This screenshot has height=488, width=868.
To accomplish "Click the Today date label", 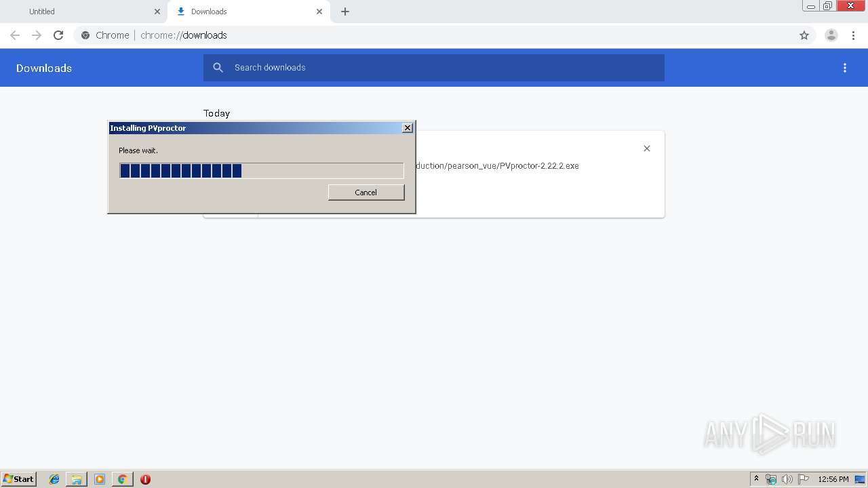I will (217, 113).
